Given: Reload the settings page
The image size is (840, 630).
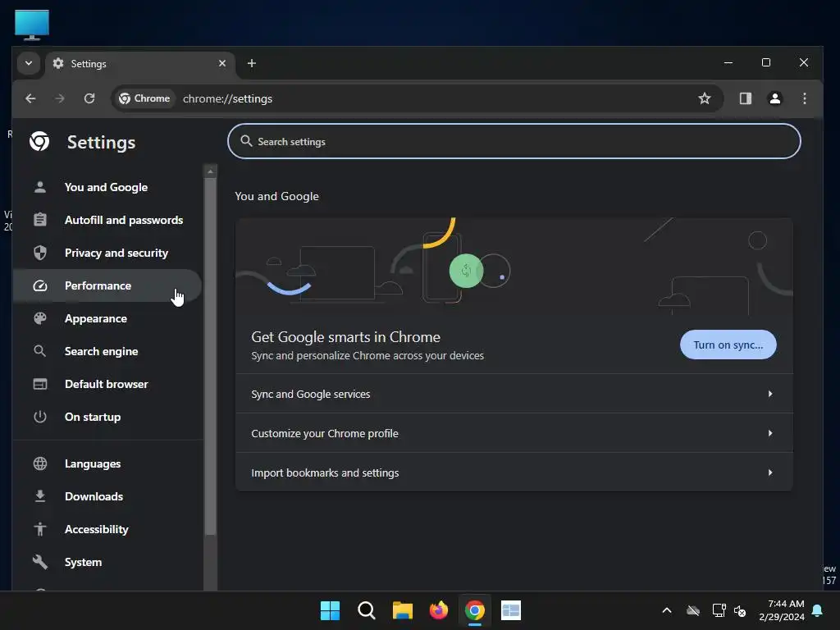Looking at the screenshot, I should [x=89, y=98].
